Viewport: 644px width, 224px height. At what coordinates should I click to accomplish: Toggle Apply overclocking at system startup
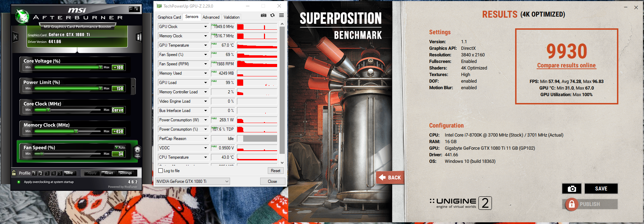19,182
